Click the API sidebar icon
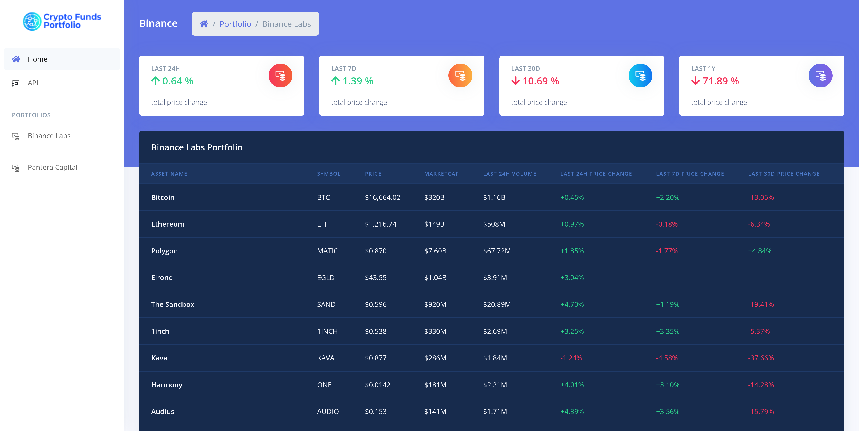 (16, 83)
